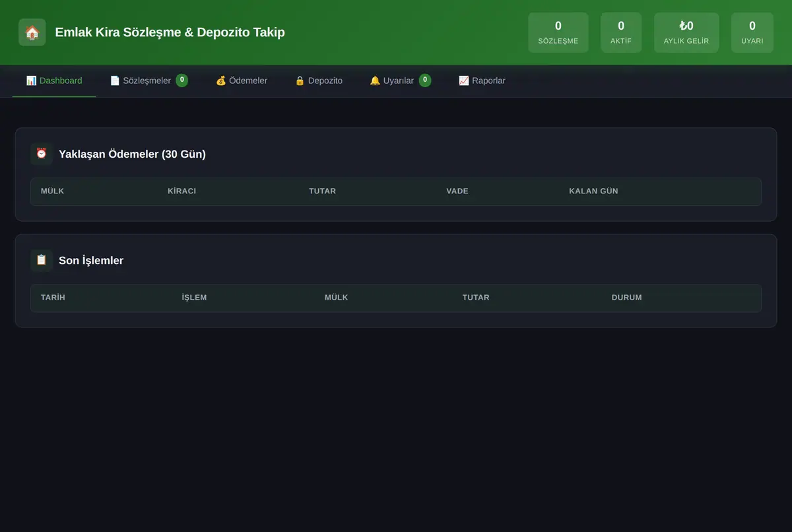
Task: Click the MÜLK column in Yaklaşan Ödemeler table
Action: pyautogui.click(x=53, y=191)
